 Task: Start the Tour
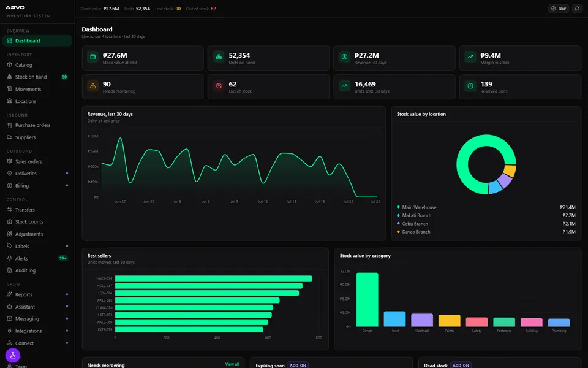coord(559,9)
